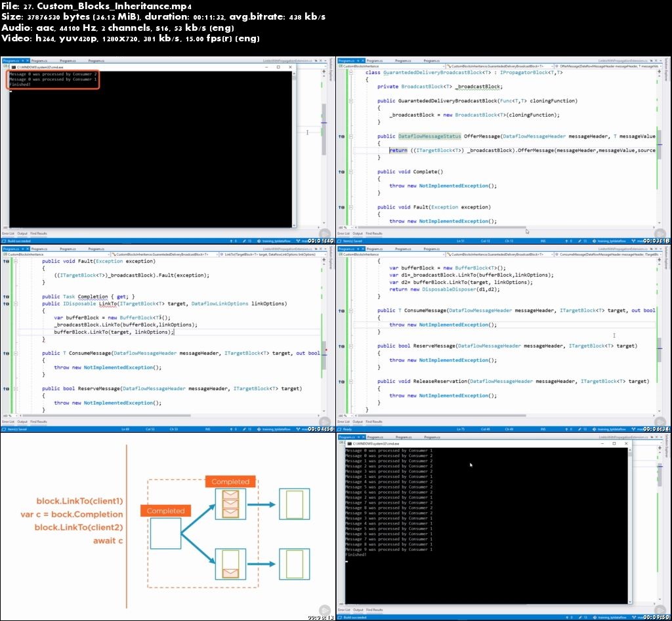Open Output tab in 00:09:50 frame

click(x=358, y=610)
